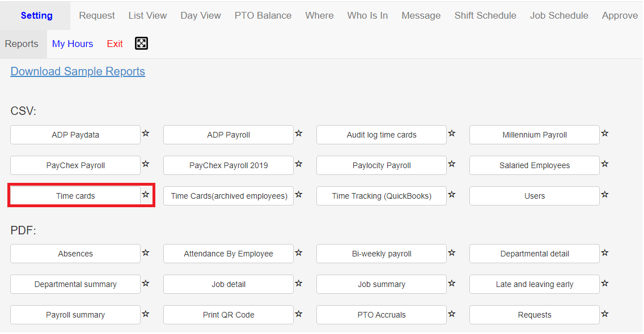Run the Departmental summary PDF report
The width and height of the screenshot is (644, 334).
(x=75, y=284)
